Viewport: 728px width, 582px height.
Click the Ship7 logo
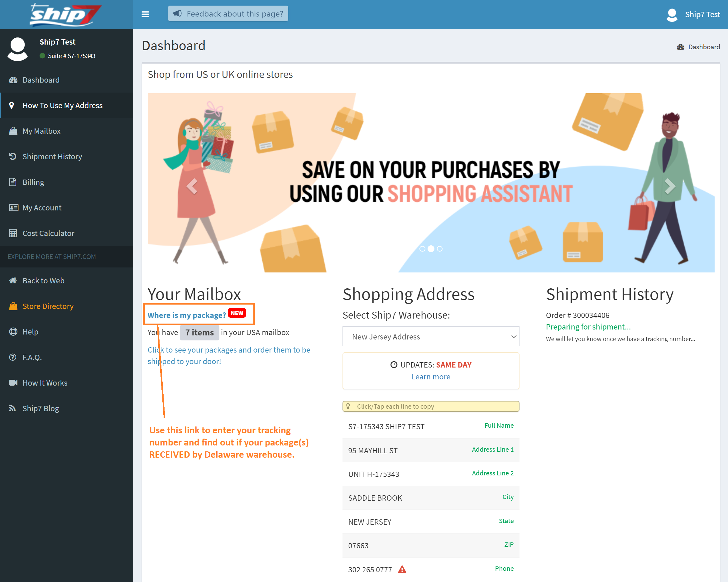65,15
